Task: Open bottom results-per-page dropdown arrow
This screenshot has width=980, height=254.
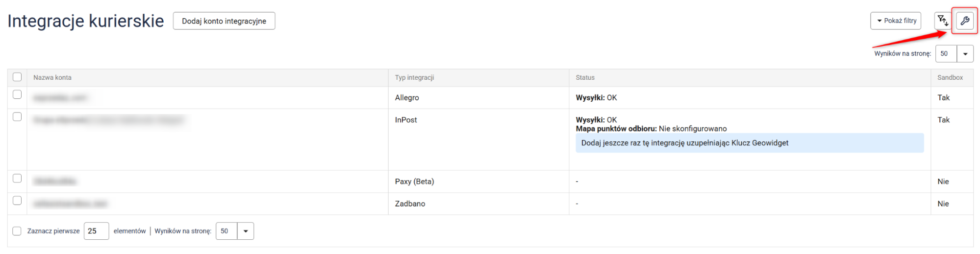Action: (245, 231)
